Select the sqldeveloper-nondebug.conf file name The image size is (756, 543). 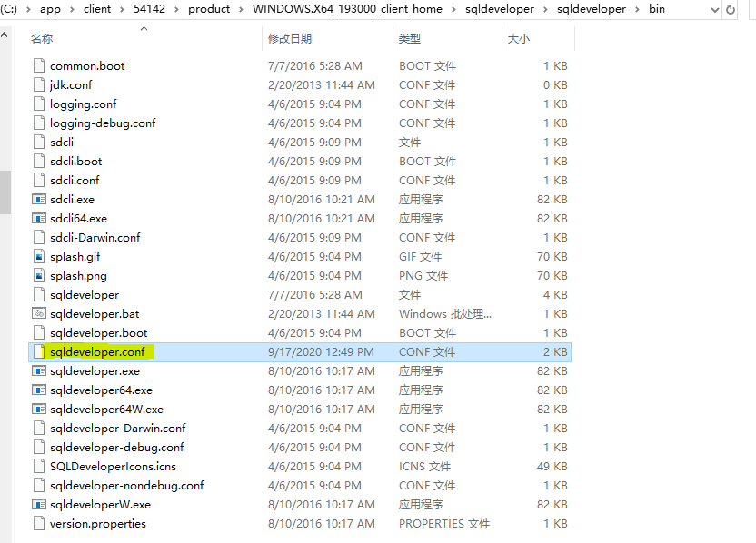(127, 486)
